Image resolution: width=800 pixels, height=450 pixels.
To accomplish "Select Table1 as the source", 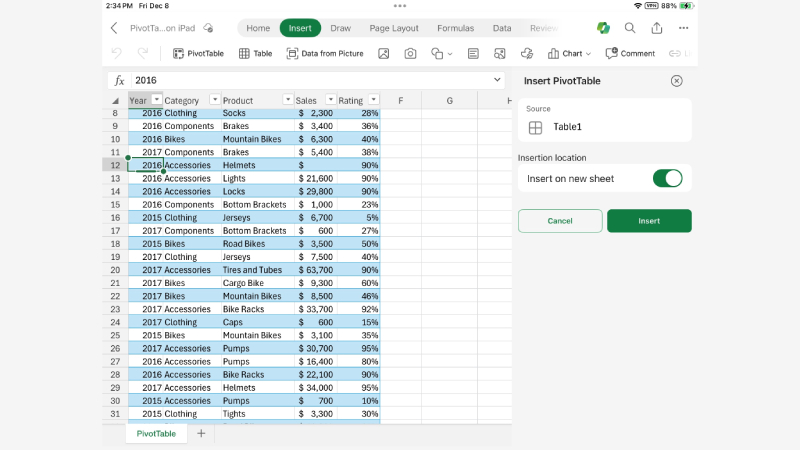I will [x=605, y=127].
